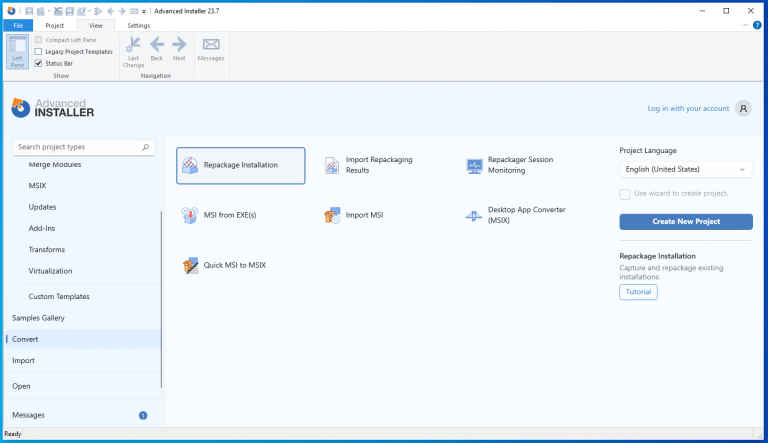
Task: Select Quick MSI to MSIX project type
Action: pos(240,265)
